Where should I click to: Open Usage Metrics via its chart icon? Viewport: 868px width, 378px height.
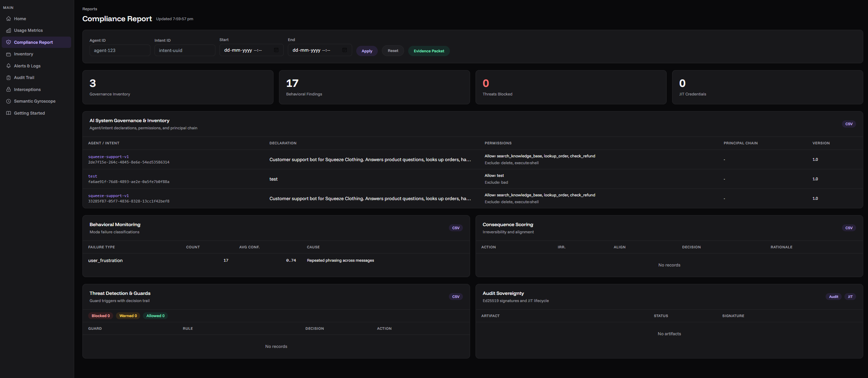tap(9, 30)
